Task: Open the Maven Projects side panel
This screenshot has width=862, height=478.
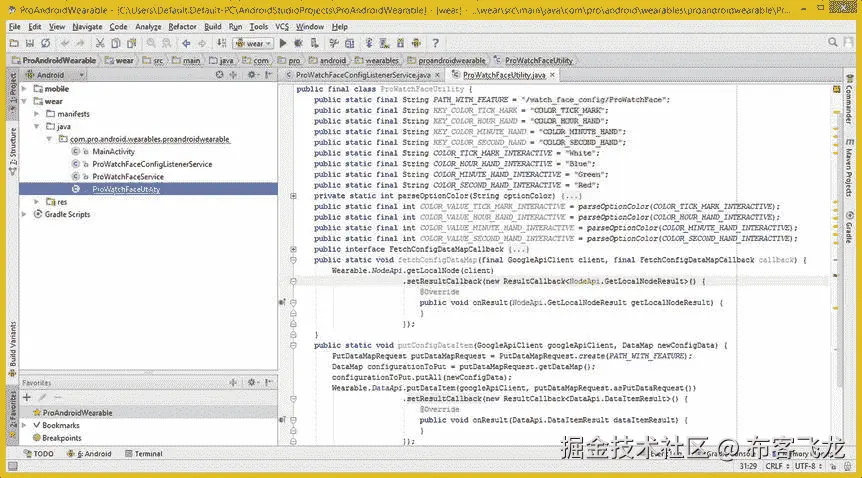Action: pyautogui.click(x=849, y=168)
